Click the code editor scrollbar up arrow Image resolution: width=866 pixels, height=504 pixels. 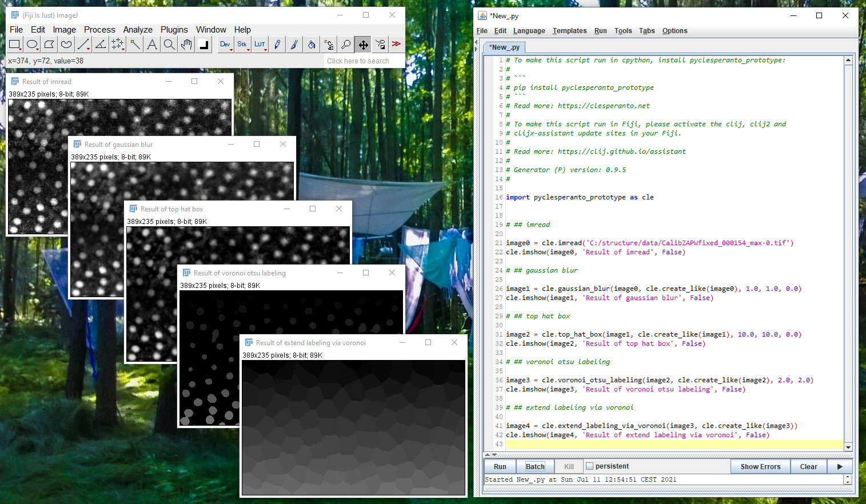point(848,60)
